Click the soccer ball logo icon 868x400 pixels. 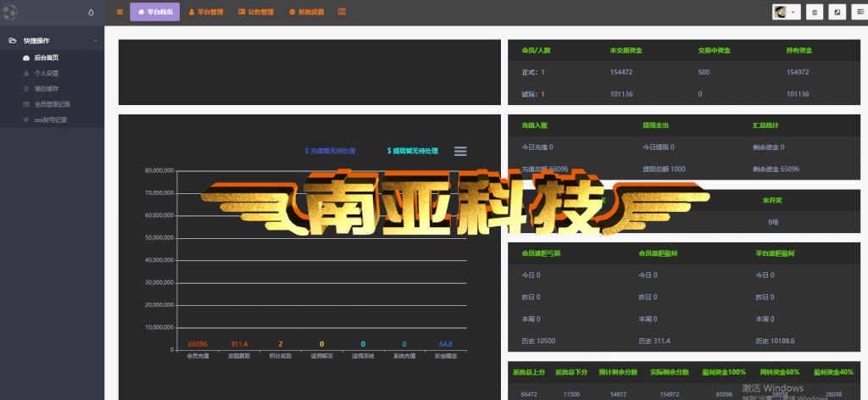tap(9, 12)
